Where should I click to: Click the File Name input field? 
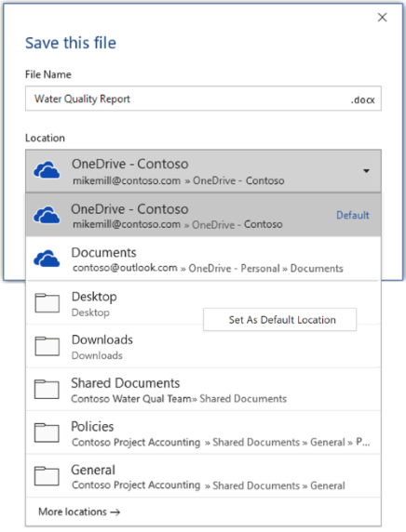(x=203, y=99)
